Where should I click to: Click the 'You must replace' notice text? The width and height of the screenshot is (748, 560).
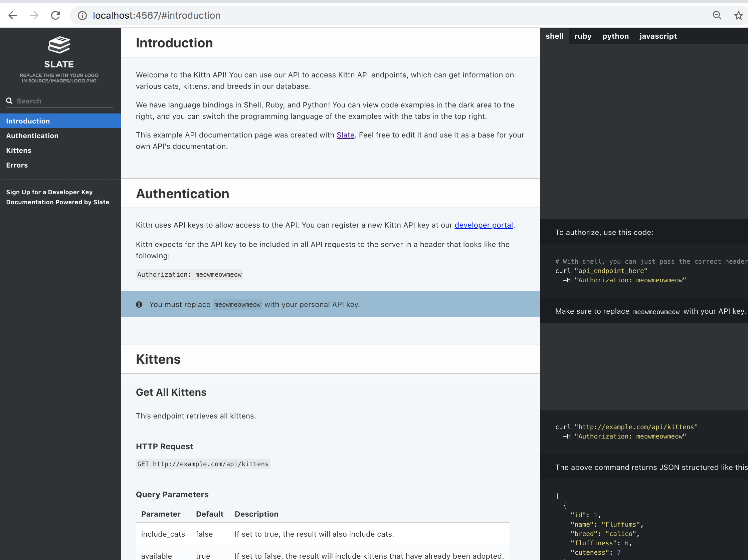tap(254, 304)
